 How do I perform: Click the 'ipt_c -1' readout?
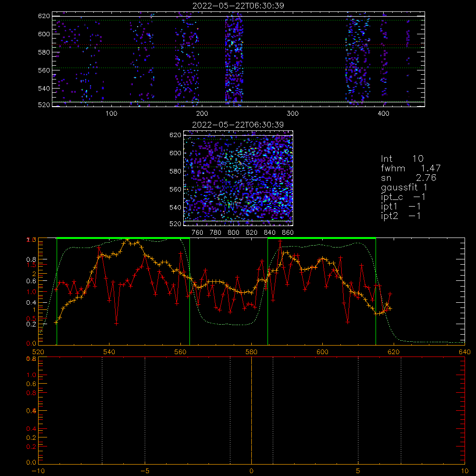403,197
